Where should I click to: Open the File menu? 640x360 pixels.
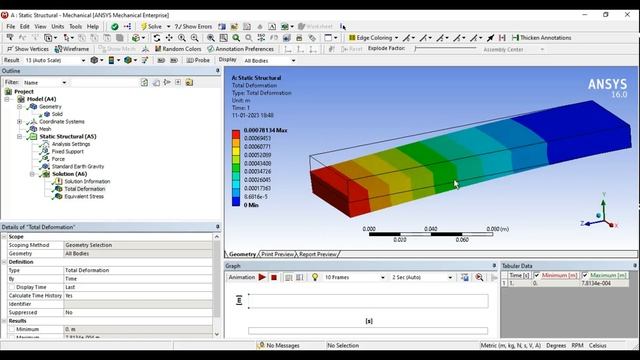pyautogui.click(x=11, y=27)
